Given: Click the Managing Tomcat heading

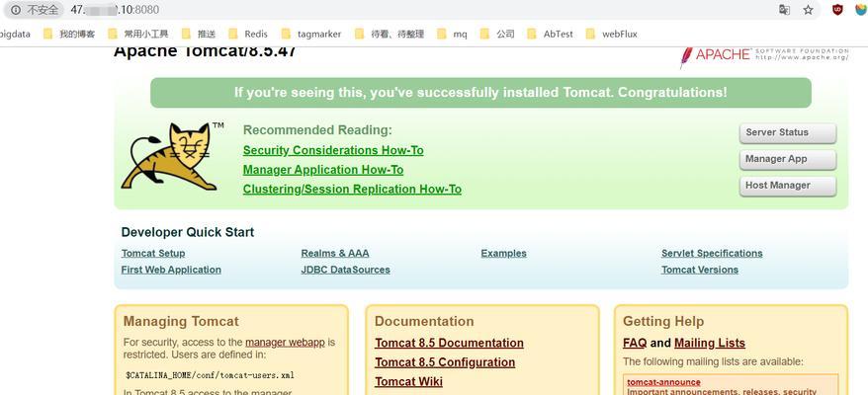Looking at the screenshot, I should click(x=181, y=321).
